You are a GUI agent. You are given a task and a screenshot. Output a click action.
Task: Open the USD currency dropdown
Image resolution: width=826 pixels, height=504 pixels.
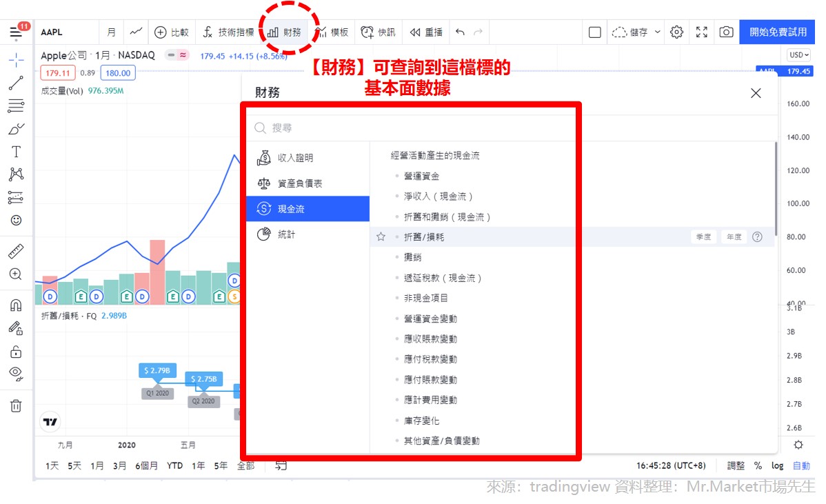[x=798, y=54]
